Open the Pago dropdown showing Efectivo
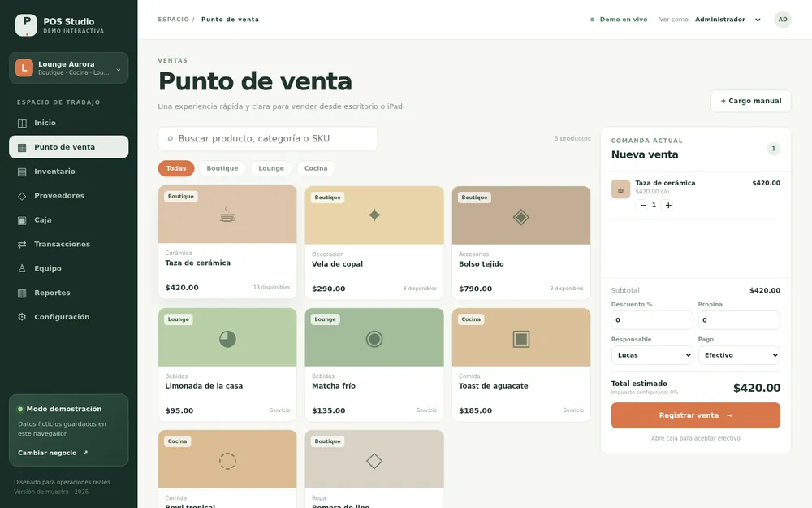 [x=739, y=355]
